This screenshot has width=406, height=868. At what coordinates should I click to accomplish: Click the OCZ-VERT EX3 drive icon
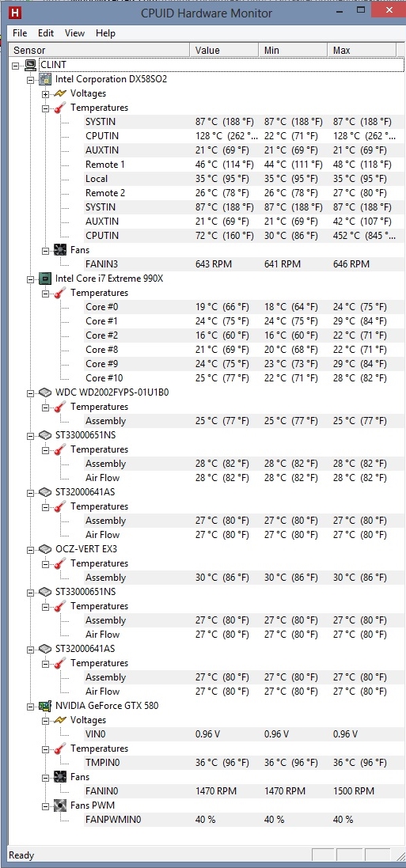[x=45, y=549]
